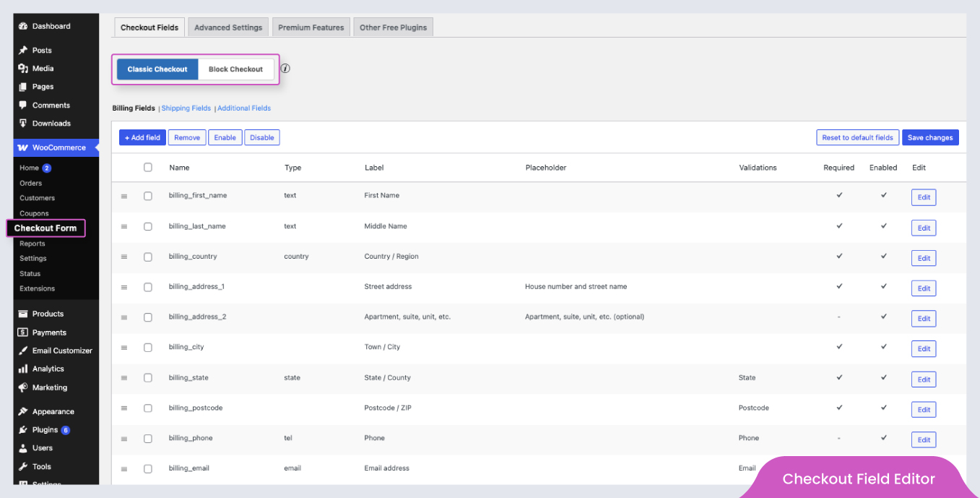Expand the WooCommerce submenu arrow
Viewport: 980px width, 498px height.
pyautogui.click(x=97, y=147)
